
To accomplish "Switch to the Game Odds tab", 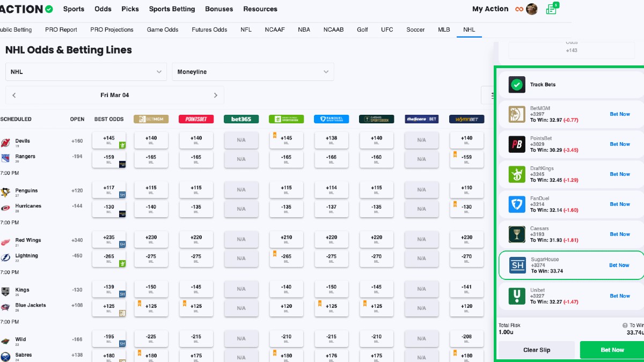I will point(163,29).
